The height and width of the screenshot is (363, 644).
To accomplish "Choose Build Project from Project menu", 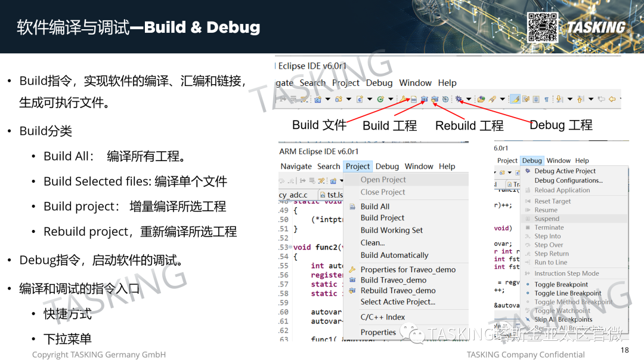I will pyautogui.click(x=382, y=218).
